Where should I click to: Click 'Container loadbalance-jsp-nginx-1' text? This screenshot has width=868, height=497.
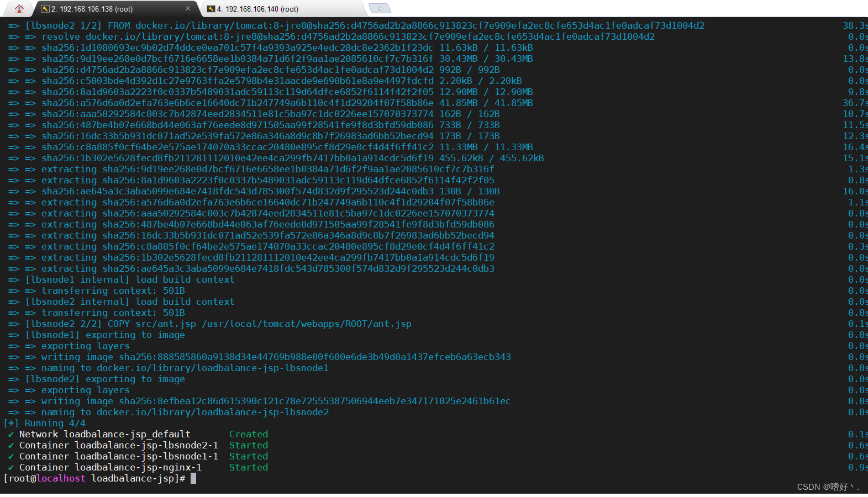[x=111, y=467]
